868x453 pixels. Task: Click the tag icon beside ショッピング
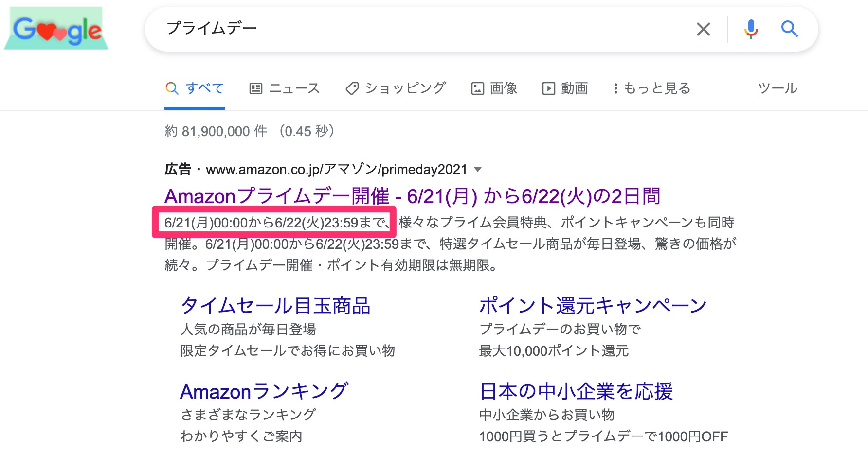(x=352, y=88)
